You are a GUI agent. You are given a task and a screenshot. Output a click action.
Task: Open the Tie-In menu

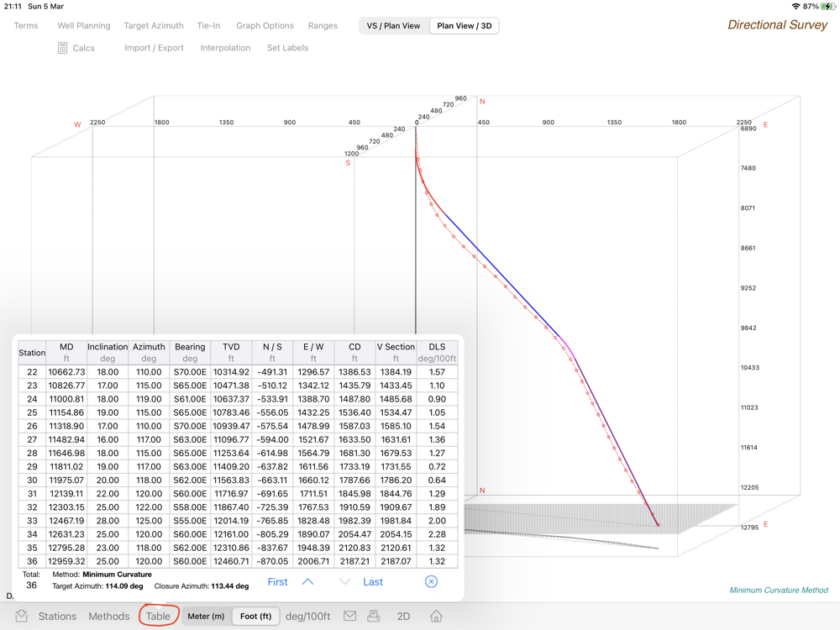[208, 26]
